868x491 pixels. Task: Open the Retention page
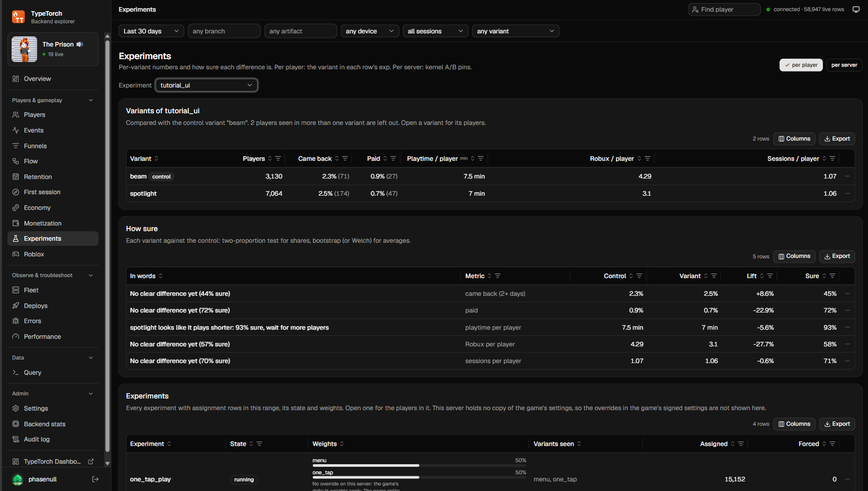(x=53, y=177)
